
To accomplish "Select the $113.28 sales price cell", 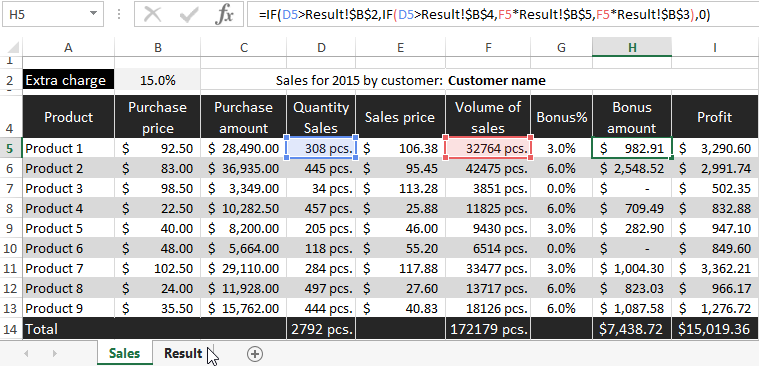I will click(x=400, y=188).
